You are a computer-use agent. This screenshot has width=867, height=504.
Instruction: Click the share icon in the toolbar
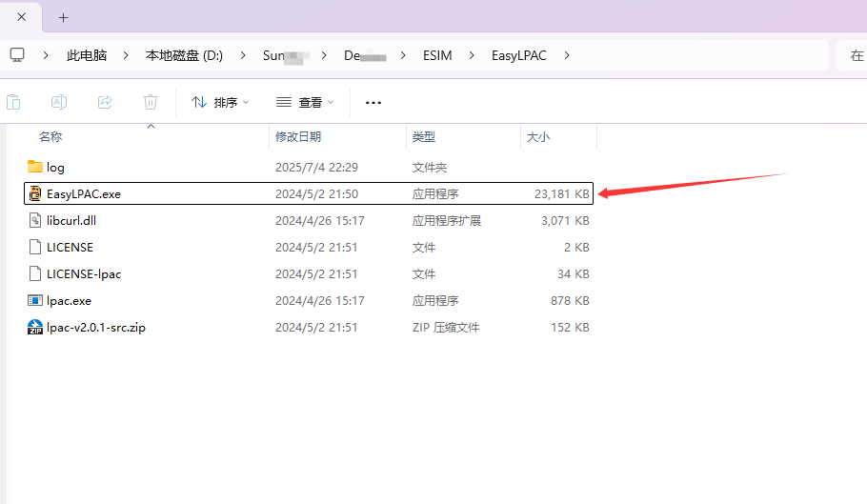[105, 102]
